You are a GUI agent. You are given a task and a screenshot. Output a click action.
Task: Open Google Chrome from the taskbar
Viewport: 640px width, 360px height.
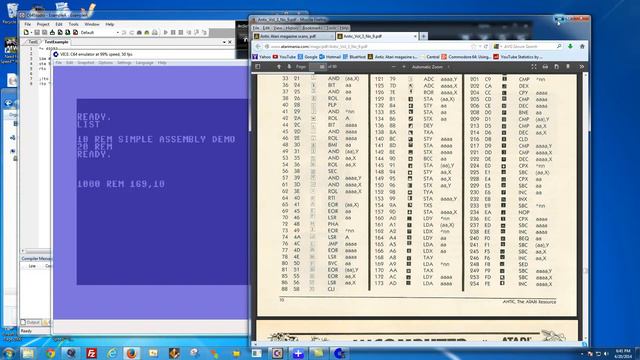pyautogui.click(x=51, y=353)
